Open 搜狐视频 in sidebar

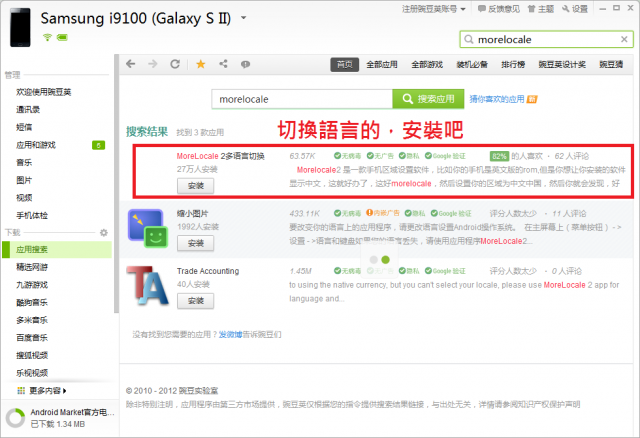[x=32, y=355]
